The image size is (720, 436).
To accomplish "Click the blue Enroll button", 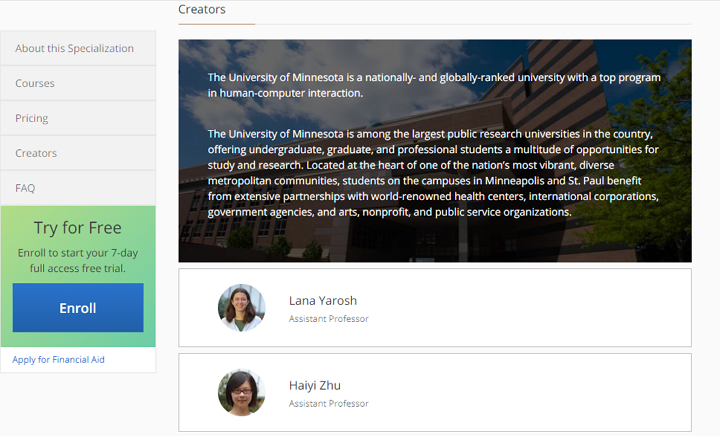I will [x=78, y=308].
